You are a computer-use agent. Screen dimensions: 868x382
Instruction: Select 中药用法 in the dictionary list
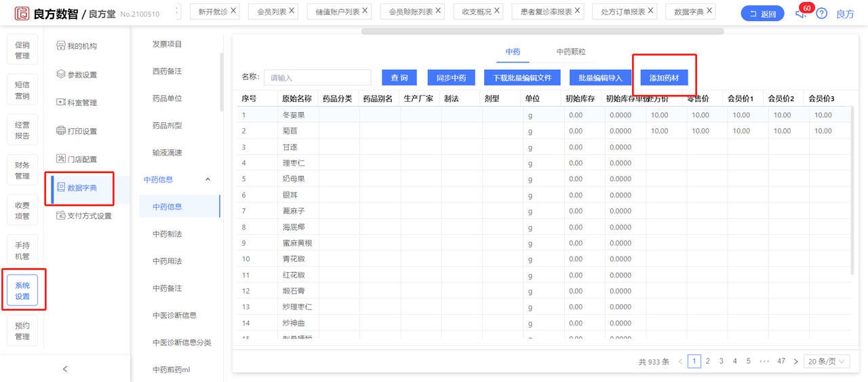pyautogui.click(x=167, y=261)
